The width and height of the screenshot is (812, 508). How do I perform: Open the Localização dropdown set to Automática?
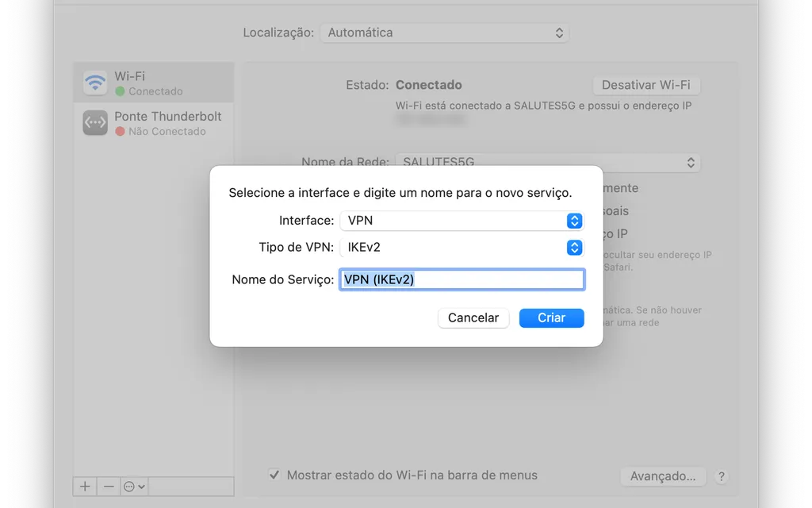[445, 33]
